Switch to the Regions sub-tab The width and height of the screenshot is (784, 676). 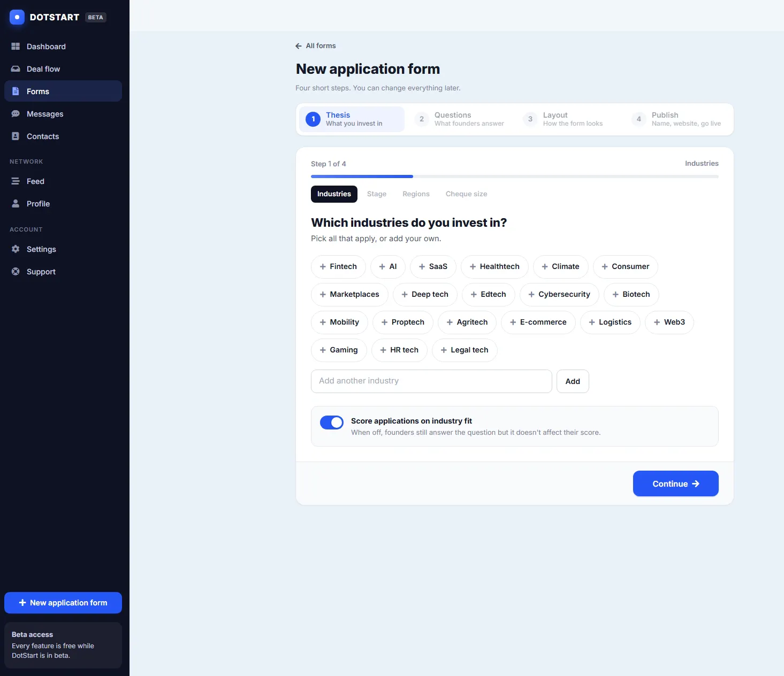click(x=416, y=194)
